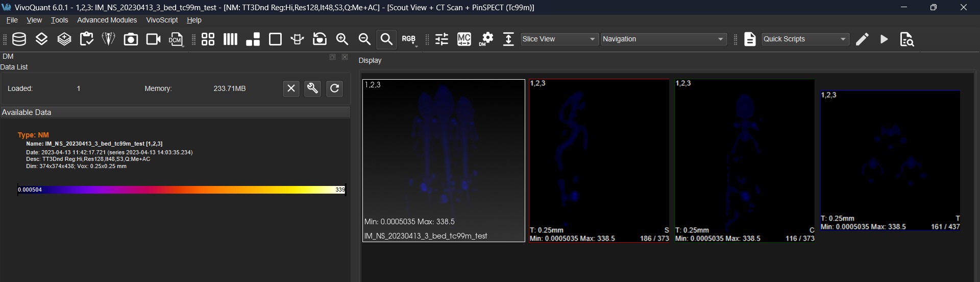Edit the script with the pencil icon
This screenshot has height=282, width=980.
click(x=862, y=39)
